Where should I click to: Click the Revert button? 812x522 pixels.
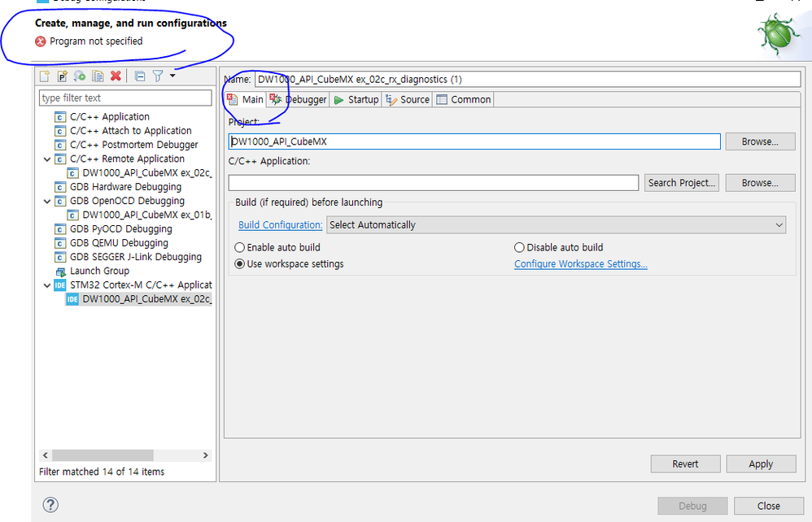coord(685,463)
